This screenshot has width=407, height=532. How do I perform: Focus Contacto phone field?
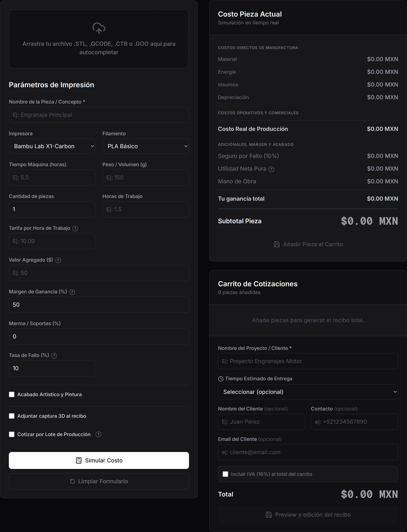point(354,422)
